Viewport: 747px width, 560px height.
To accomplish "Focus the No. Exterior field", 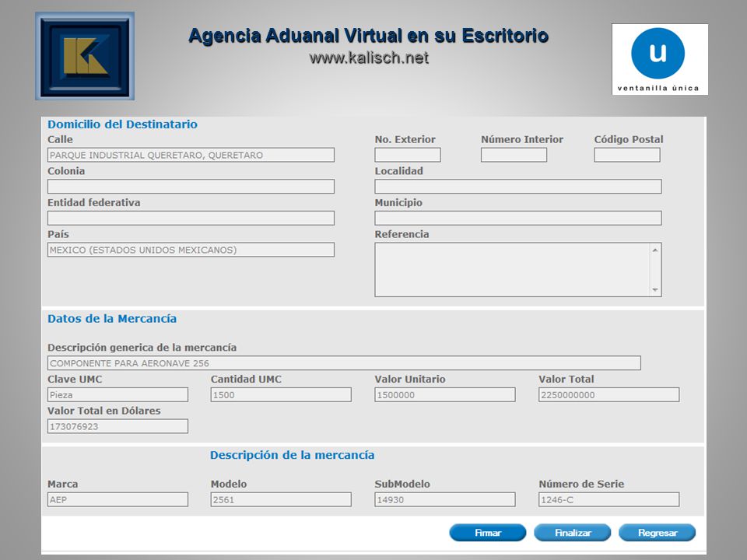I will pyautogui.click(x=408, y=155).
